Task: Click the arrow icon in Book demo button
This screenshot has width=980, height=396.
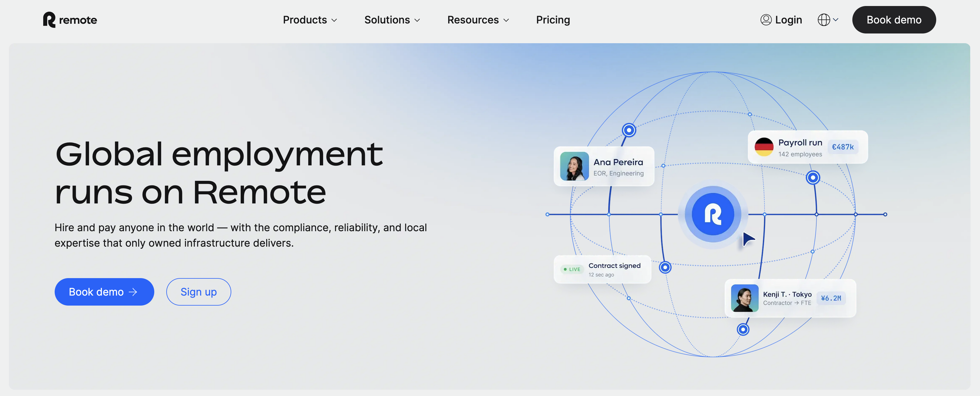Action: 133,292
